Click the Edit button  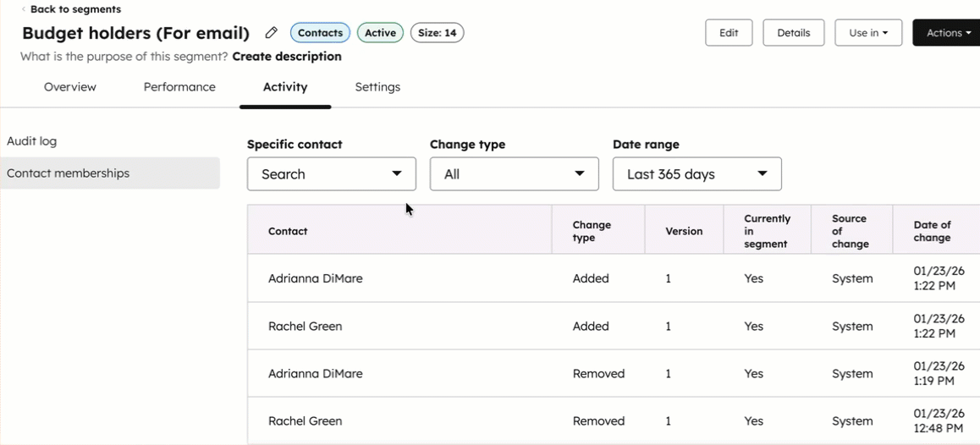tap(729, 33)
